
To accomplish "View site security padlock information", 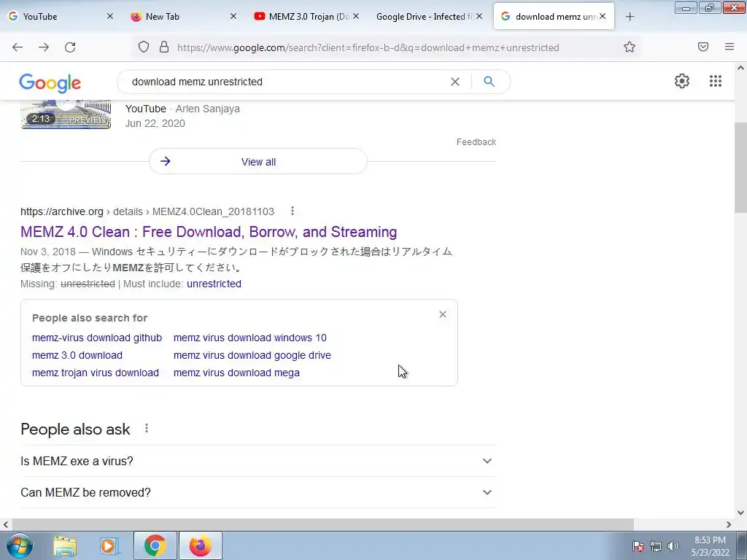I will 164,47.
